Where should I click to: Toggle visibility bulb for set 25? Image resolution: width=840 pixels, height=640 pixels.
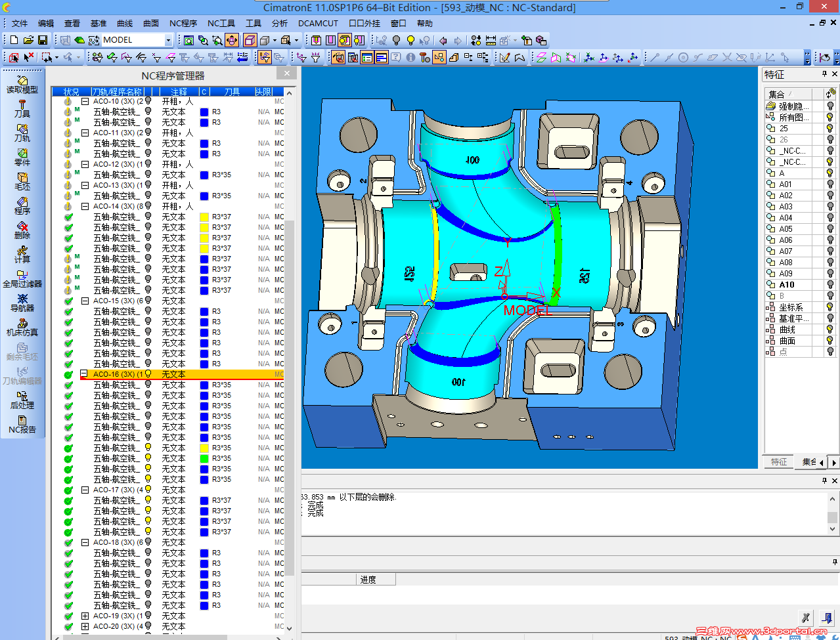point(830,129)
